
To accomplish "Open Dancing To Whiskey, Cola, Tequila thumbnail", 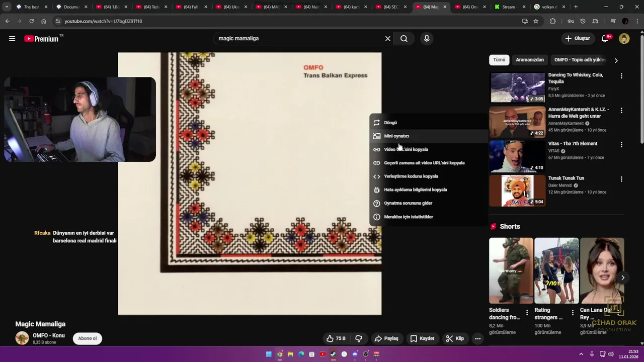I will (x=517, y=87).
